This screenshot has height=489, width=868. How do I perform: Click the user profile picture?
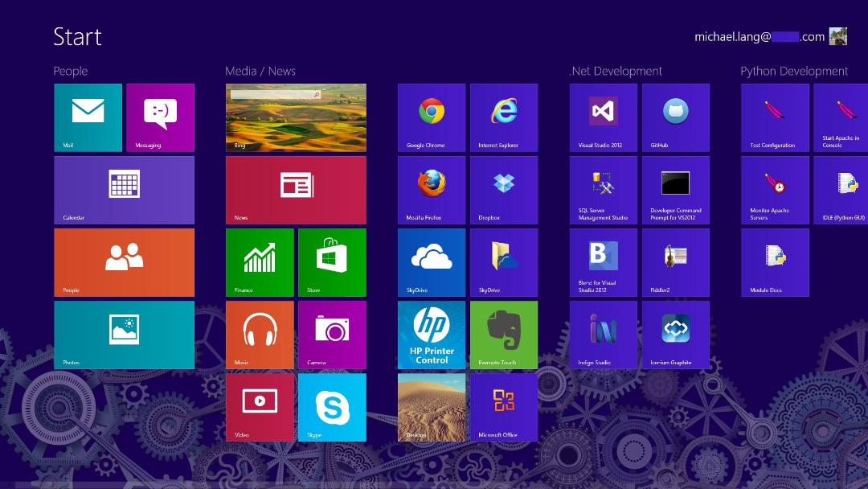tap(838, 36)
